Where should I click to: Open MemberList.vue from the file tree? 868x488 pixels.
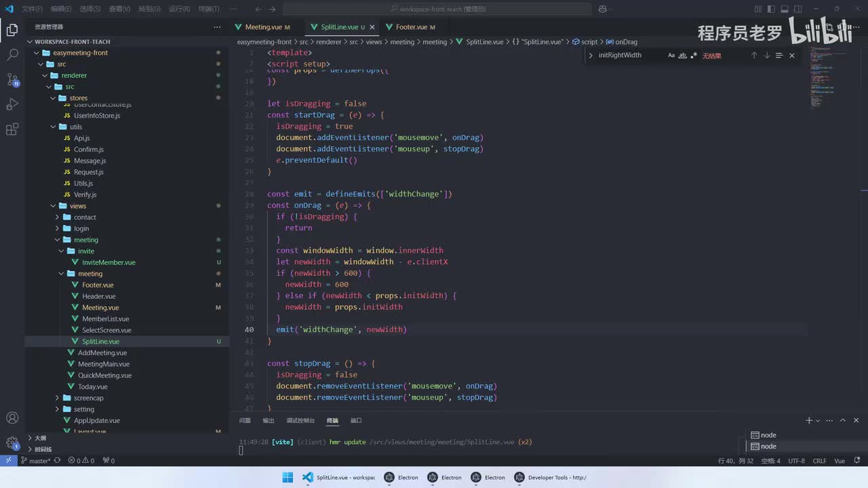pos(105,319)
